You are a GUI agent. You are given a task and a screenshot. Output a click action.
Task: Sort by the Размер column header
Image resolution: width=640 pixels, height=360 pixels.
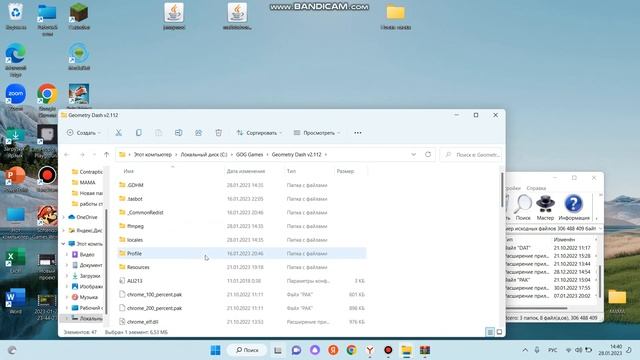[345, 171]
